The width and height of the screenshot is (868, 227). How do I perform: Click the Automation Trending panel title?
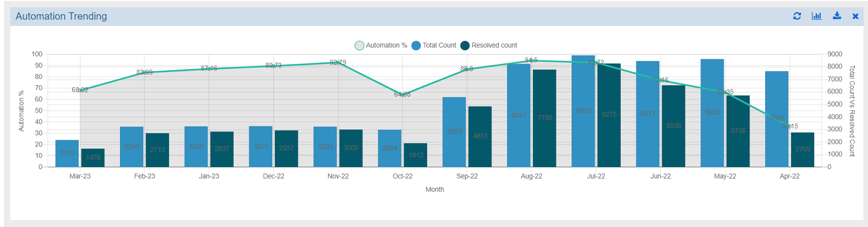[x=61, y=16]
